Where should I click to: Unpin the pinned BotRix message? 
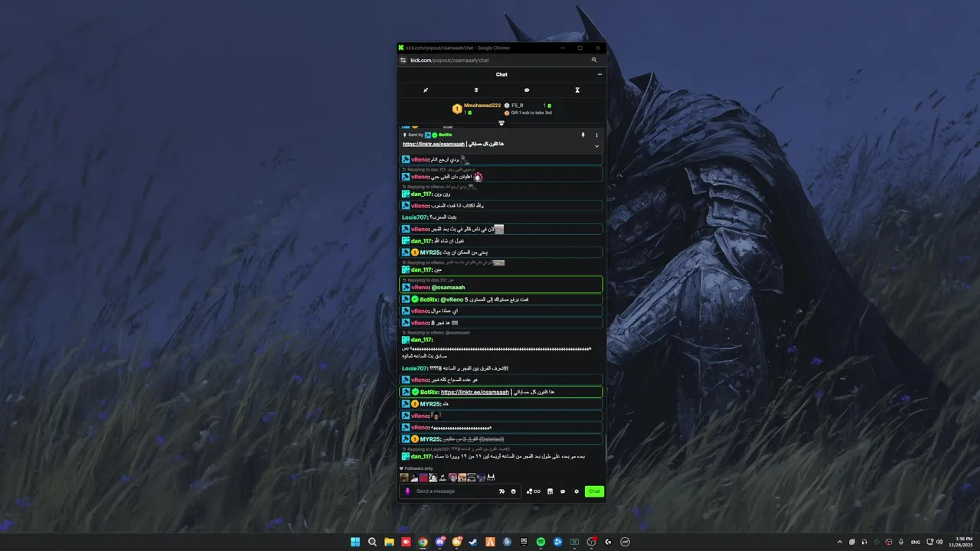[x=583, y=135]
